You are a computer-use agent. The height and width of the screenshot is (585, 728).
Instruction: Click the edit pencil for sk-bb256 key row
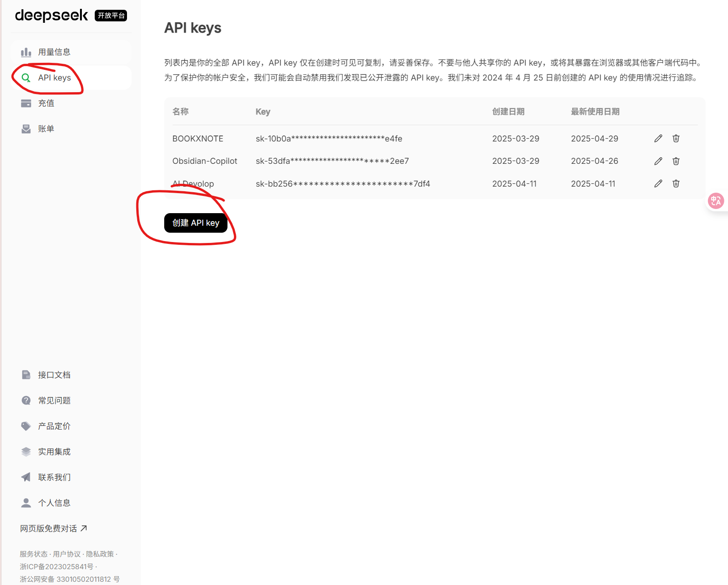tap(658, 183)
